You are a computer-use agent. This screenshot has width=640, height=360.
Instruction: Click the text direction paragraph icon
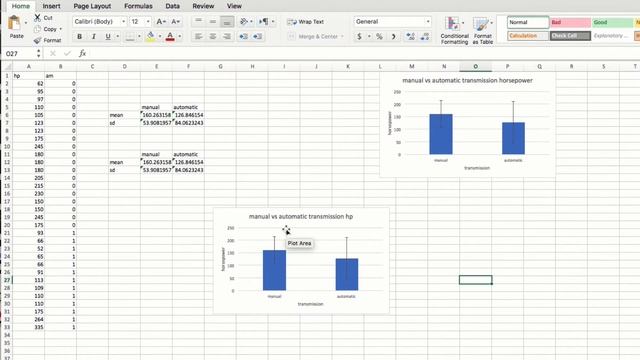coord(264,21)
